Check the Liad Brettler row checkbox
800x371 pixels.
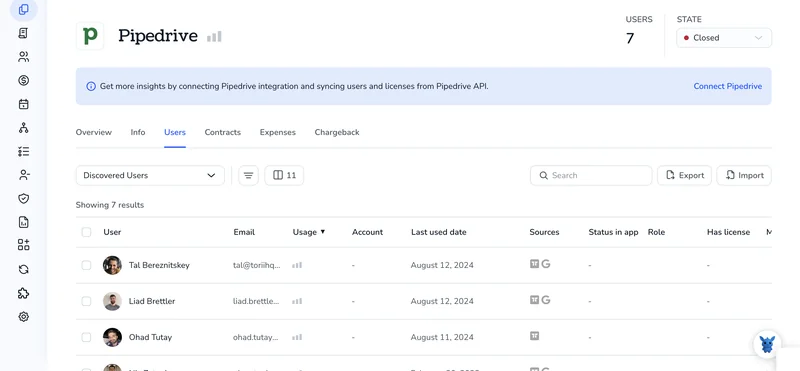coord(86,301)
